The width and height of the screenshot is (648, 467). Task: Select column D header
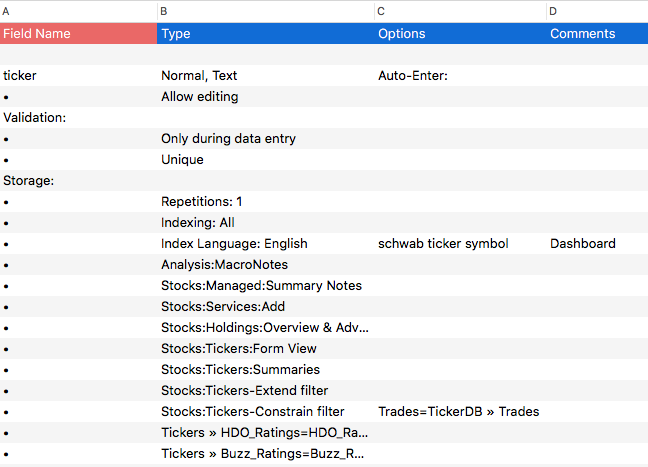[x=597, y=12]
